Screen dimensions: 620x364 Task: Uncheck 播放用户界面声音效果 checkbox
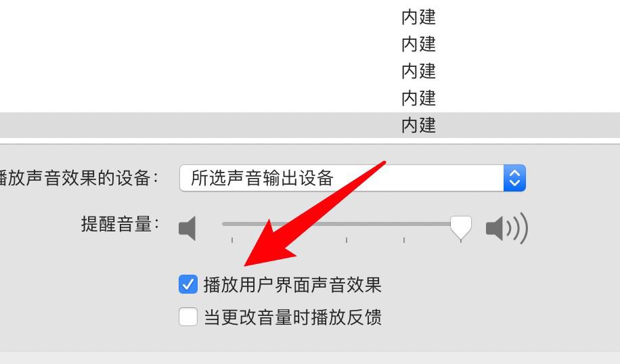(x=188, y=284)
